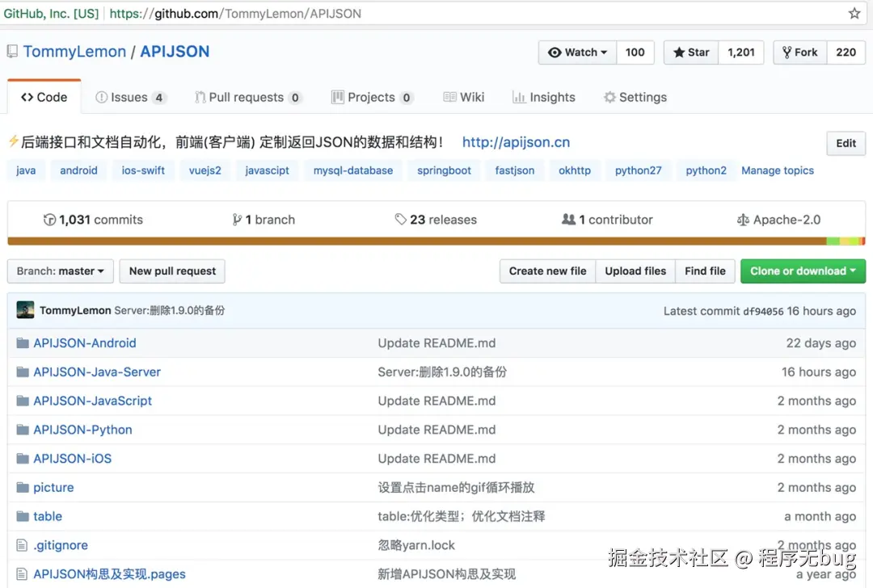Open the Insights tab

[x=544, y=98]
